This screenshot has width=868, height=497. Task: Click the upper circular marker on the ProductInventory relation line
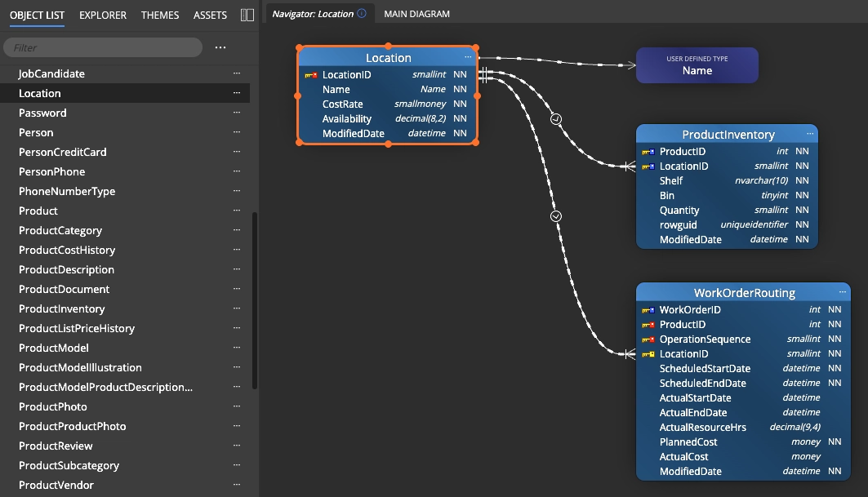click(x=556, y=119)
